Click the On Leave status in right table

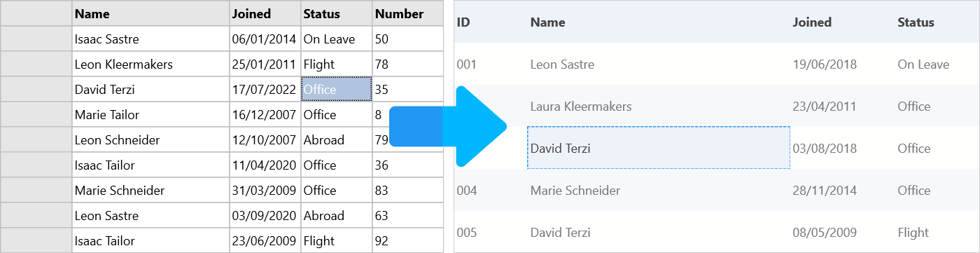tap(923, 64)
